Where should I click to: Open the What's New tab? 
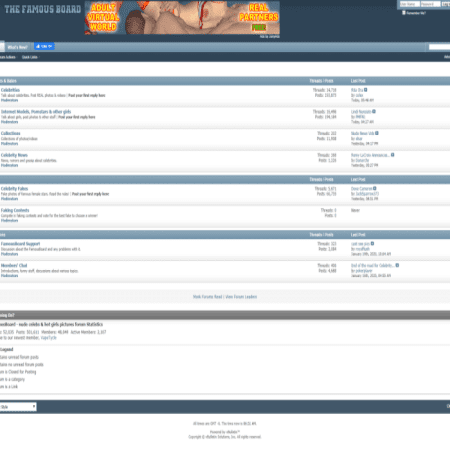pyautogui.click(x=17, y=47)
